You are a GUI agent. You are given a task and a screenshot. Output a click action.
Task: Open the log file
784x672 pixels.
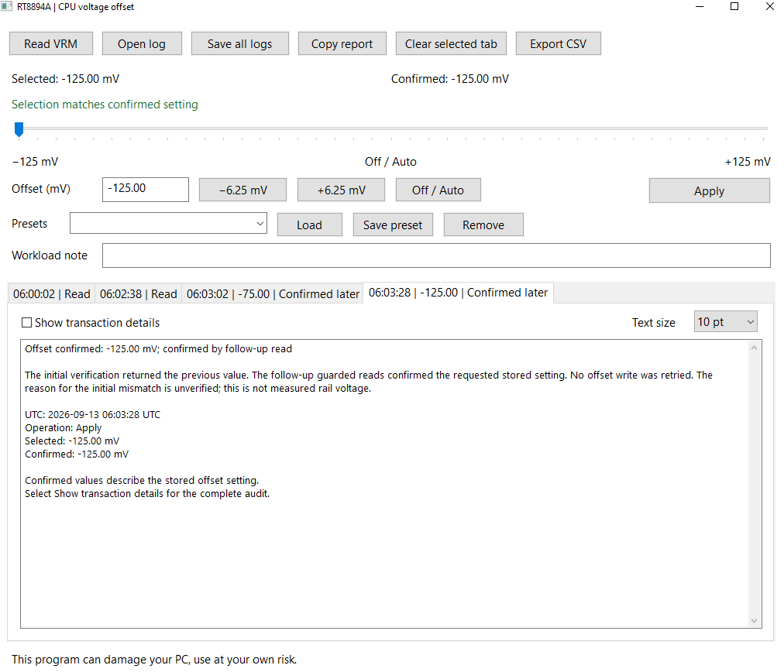pyautogui.click(x=142, y=44)
